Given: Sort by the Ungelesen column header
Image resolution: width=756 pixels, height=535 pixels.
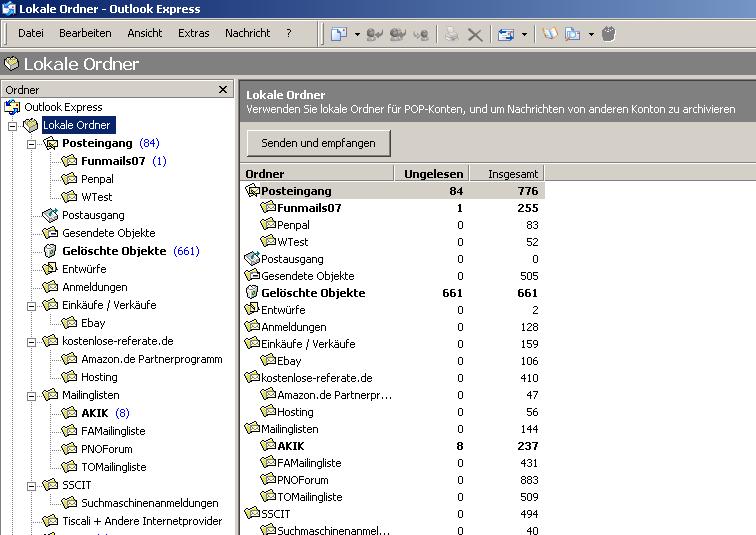Looking at the screenshot, I should [x=432, y=174].
